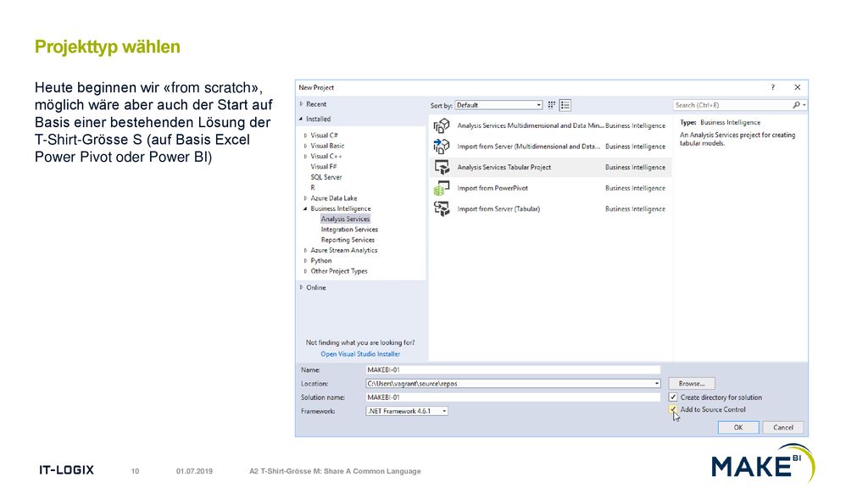868x488 pixels.
Task: Expand the Visual C++ node
Action: point(305,157)
